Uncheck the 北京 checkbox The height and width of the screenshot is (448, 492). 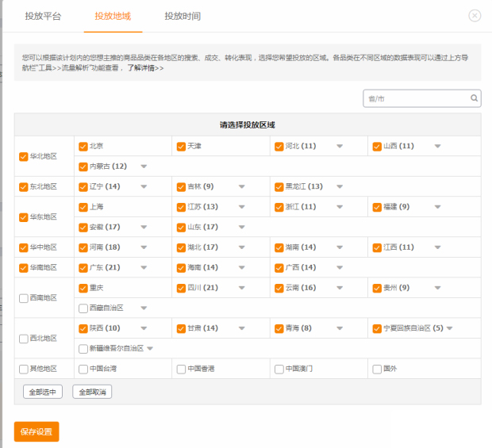point(83,147)
